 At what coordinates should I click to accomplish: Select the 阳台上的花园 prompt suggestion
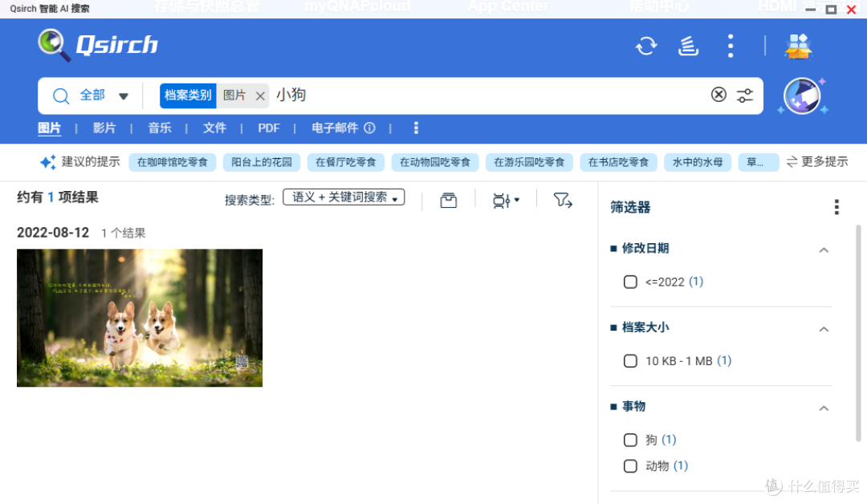click(262, 162)
